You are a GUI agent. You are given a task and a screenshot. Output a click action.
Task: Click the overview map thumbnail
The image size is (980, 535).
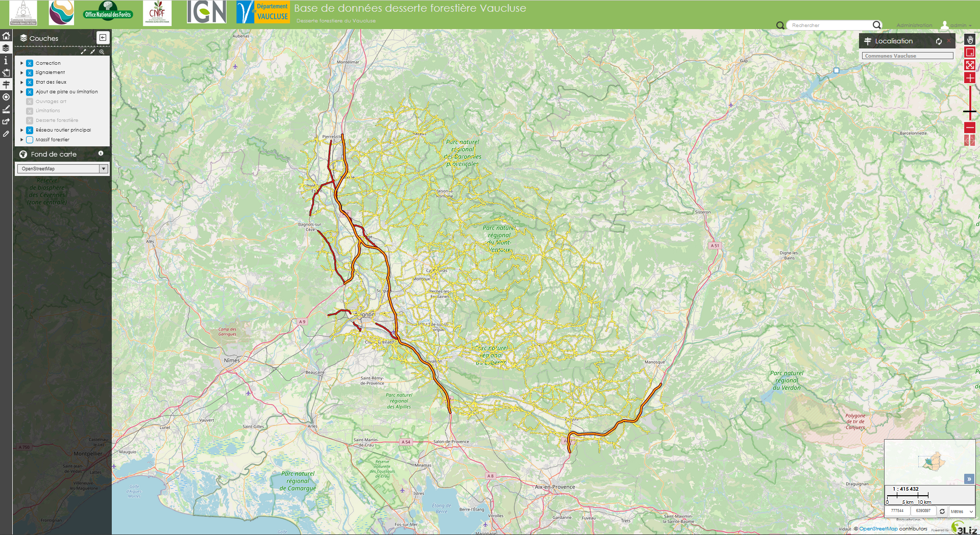tap(929, 462)
